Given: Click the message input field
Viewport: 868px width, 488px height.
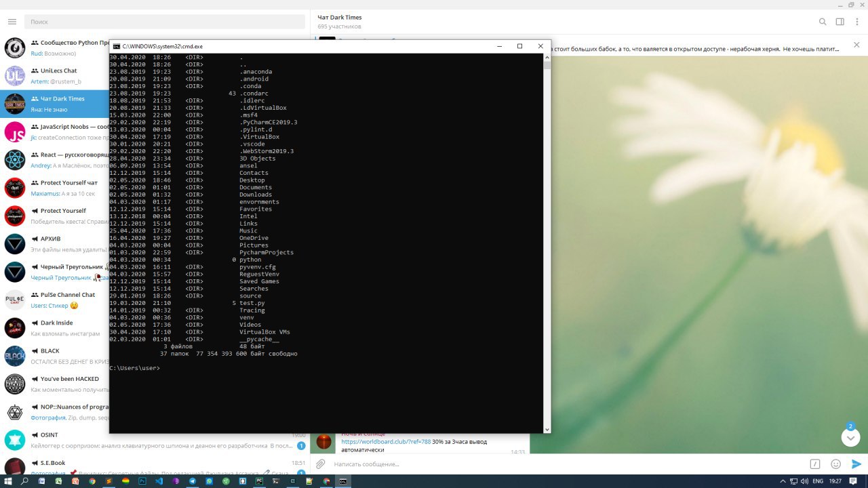Looking at the screenshot, I should pos(568,464).
